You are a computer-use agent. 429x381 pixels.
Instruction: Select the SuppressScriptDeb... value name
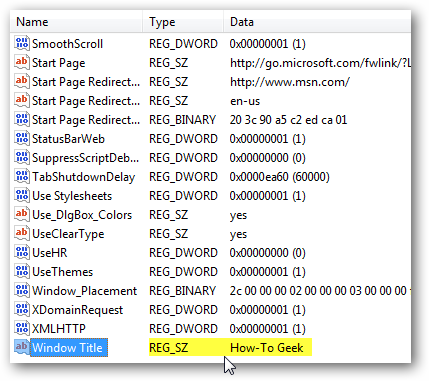point(85,158)
